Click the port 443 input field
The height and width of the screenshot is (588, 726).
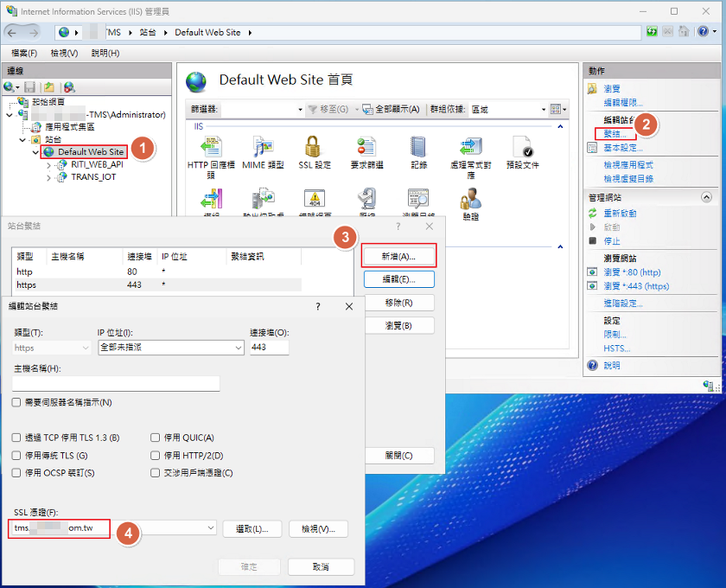point(270,348)
